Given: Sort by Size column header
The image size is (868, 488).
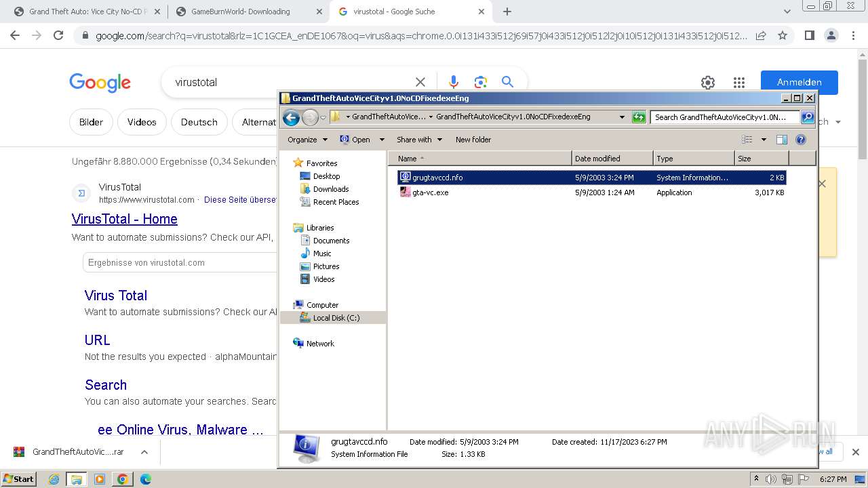Looking at the screenshot, I should (x=762, y=159).
